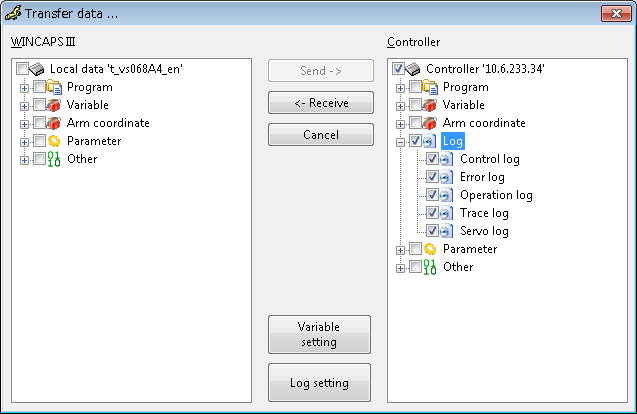Click the Other icon in WINCAPS III tree
Screen dimensions: 637x414
tap(54, 159)
